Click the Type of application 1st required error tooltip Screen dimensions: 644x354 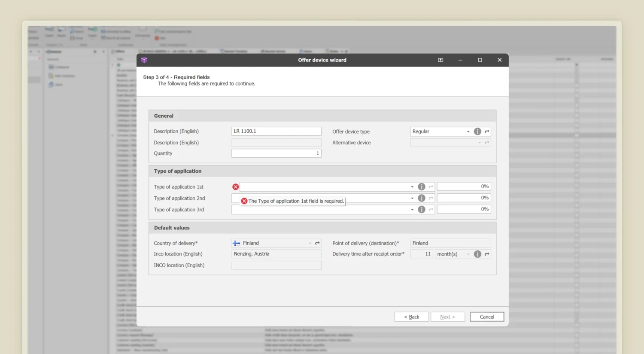[292, 201]
